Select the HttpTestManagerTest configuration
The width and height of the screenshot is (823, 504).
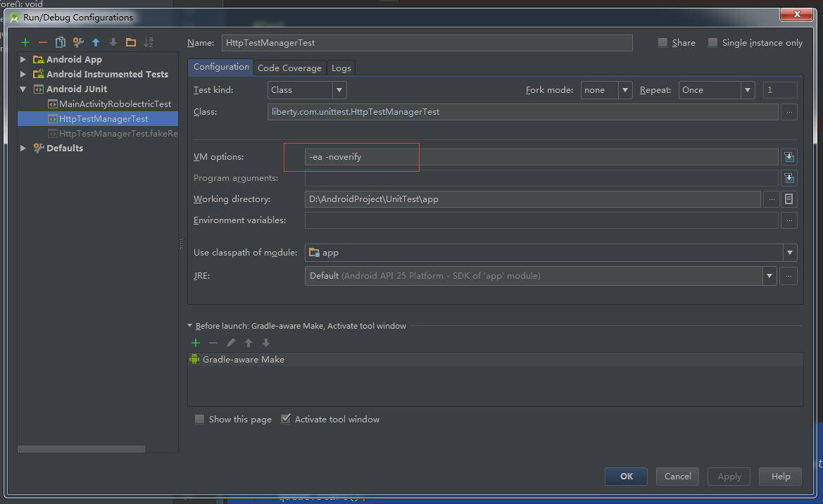tap(98, 119)
